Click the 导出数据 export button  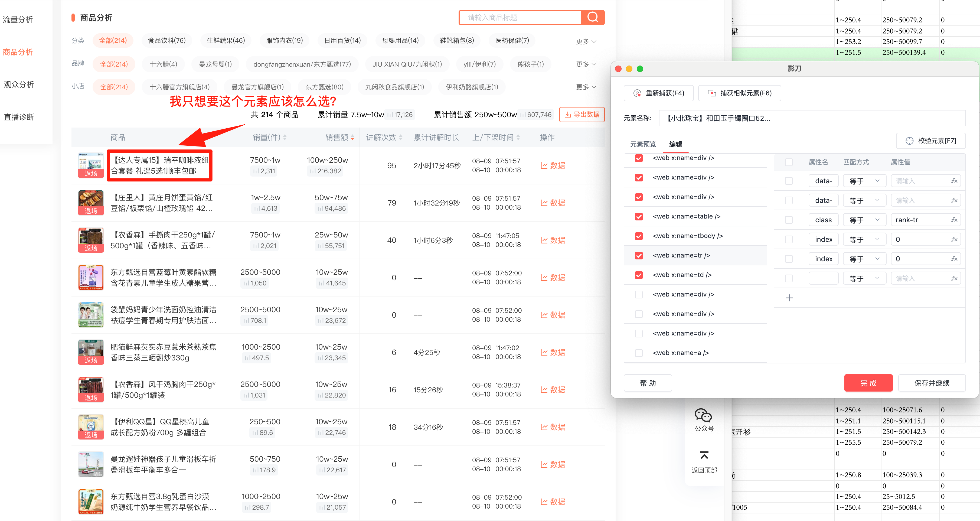click(x=582, y=115)
